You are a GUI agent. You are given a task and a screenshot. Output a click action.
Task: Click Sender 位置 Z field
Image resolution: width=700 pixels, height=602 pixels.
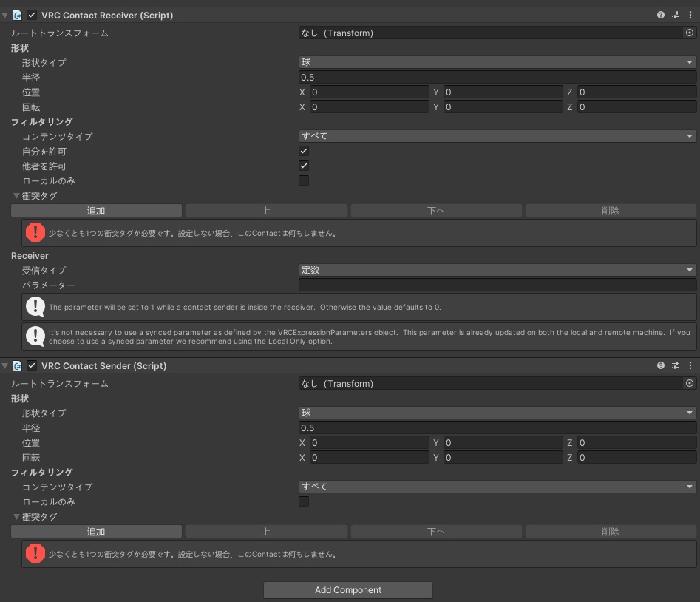click(x=636, y=442)
